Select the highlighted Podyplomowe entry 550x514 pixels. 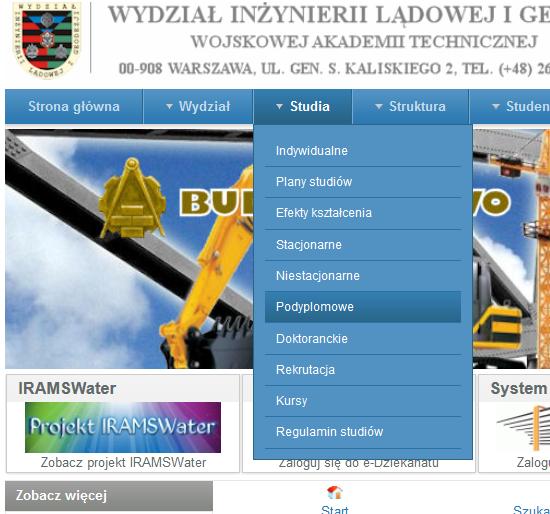tap(363, 307)
